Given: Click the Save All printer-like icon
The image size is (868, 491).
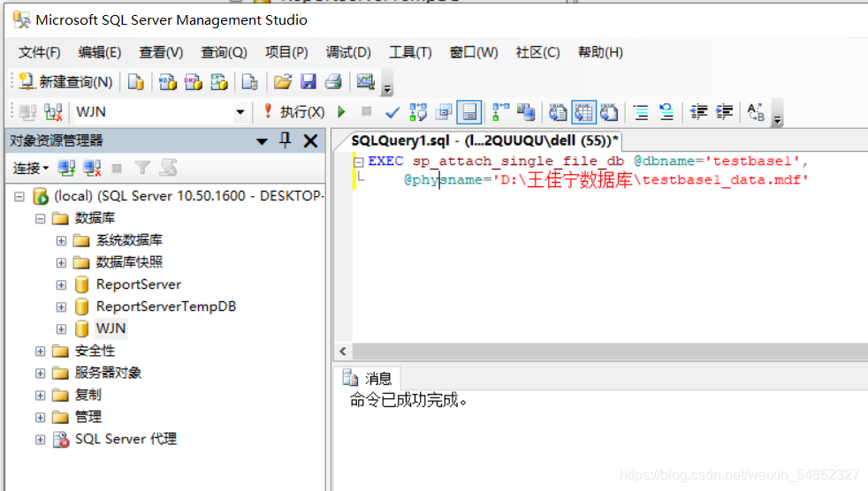Looking at the screenshot, I should pos(333,82).
